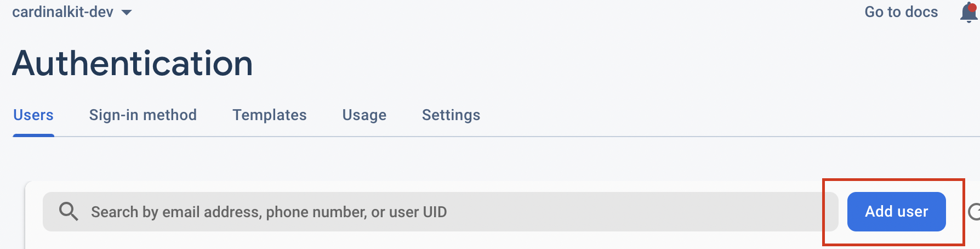Image resolution: width=980 pixels, height=249 pixels.
Task: Click the blue underline beneath Users tab
Action: (x=33, y=135)
